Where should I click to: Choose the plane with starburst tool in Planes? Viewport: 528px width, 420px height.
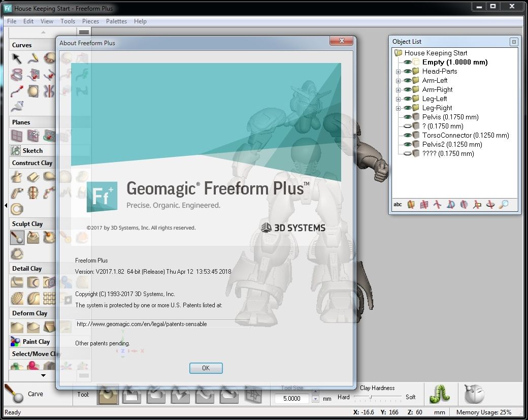pos(33,136)
